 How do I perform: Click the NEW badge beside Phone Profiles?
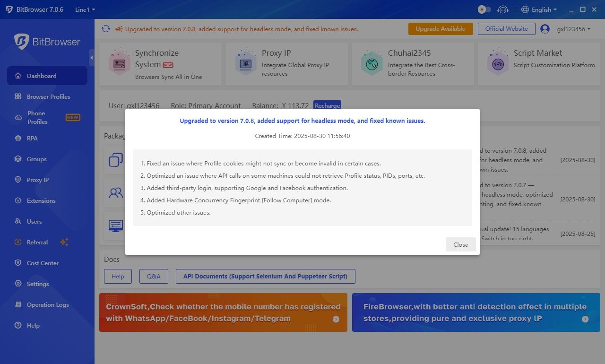[73, 117]
